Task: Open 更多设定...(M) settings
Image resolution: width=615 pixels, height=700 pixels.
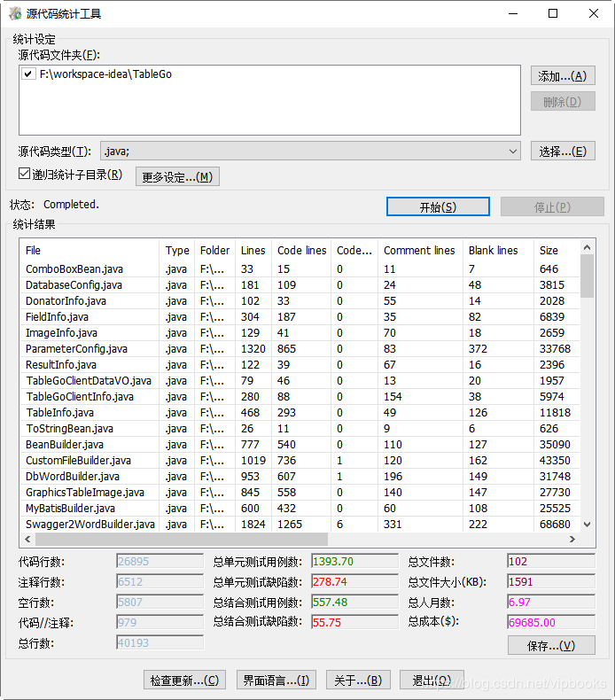Action: (x=177, y=177)
